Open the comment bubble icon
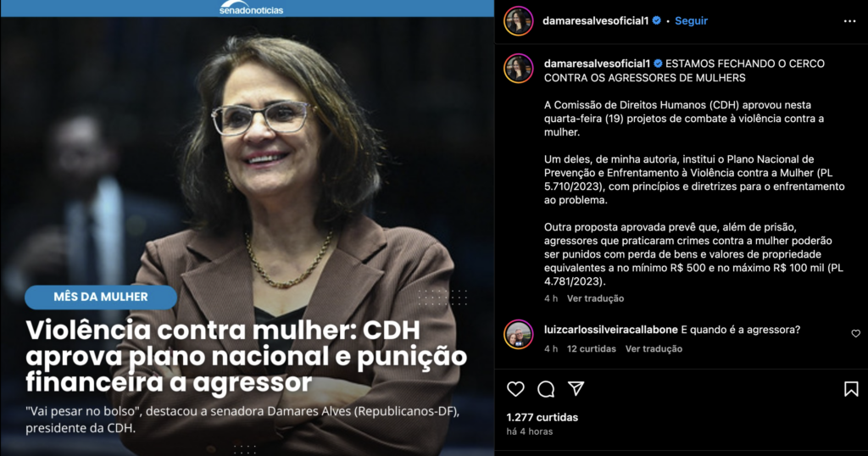 click(546, 389)
